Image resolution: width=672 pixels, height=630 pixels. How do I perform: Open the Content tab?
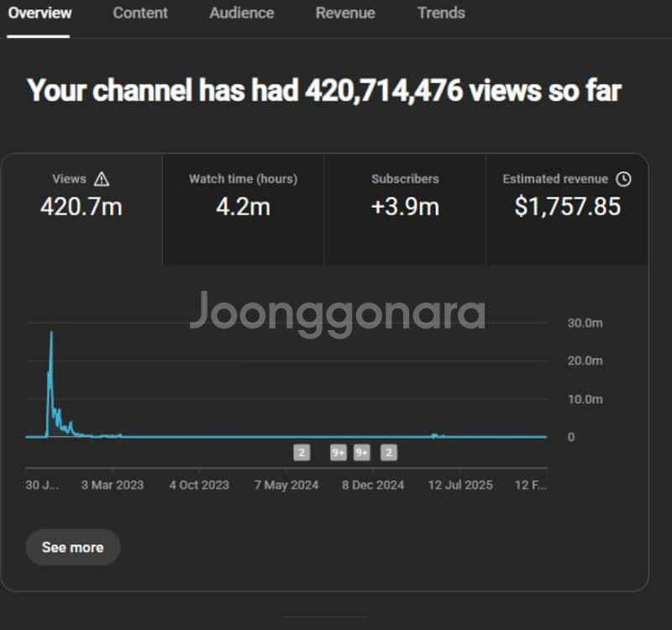(140, 13)
